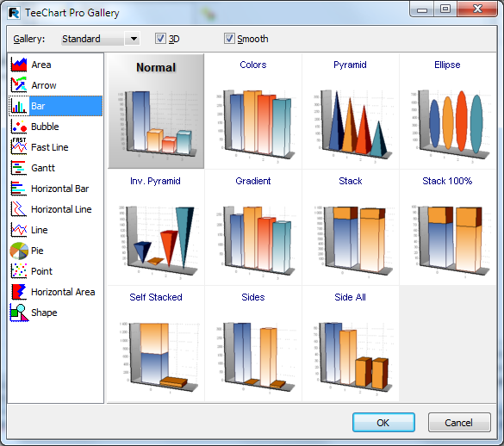Click the 'Fast Line' list label
Screen dimensions: 504x446
pos(50,147)
